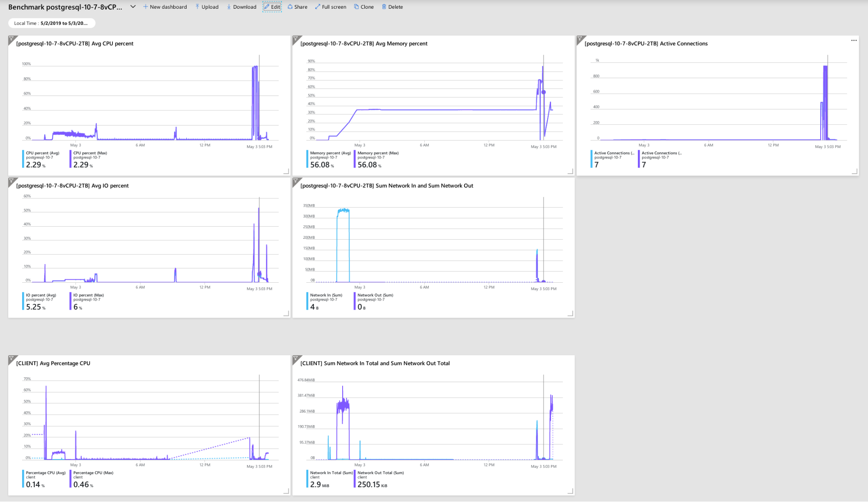The image size is (868, 502).
Task: Click resize handle of Avg IO percent tile
Action: point(287,314)
